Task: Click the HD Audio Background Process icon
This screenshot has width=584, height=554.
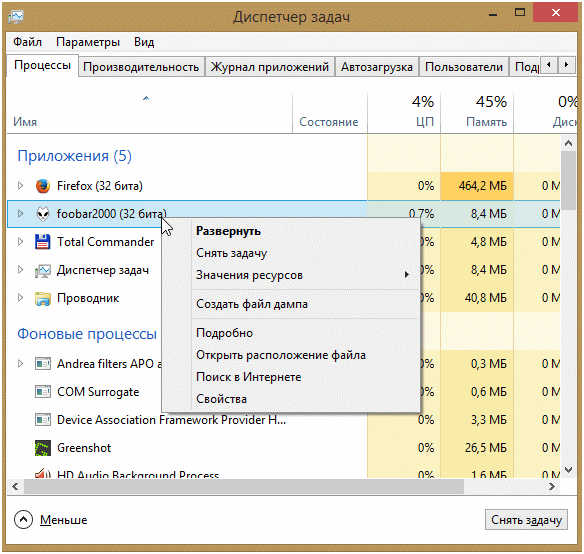Action: tap(43, 473)
